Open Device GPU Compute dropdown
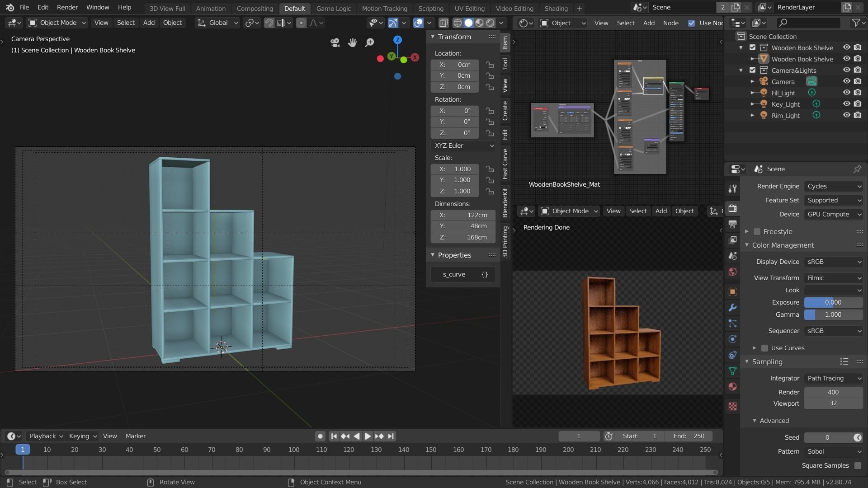Image resolution: width=868 pixels, height=488 pixels. [x=834, y=214]
